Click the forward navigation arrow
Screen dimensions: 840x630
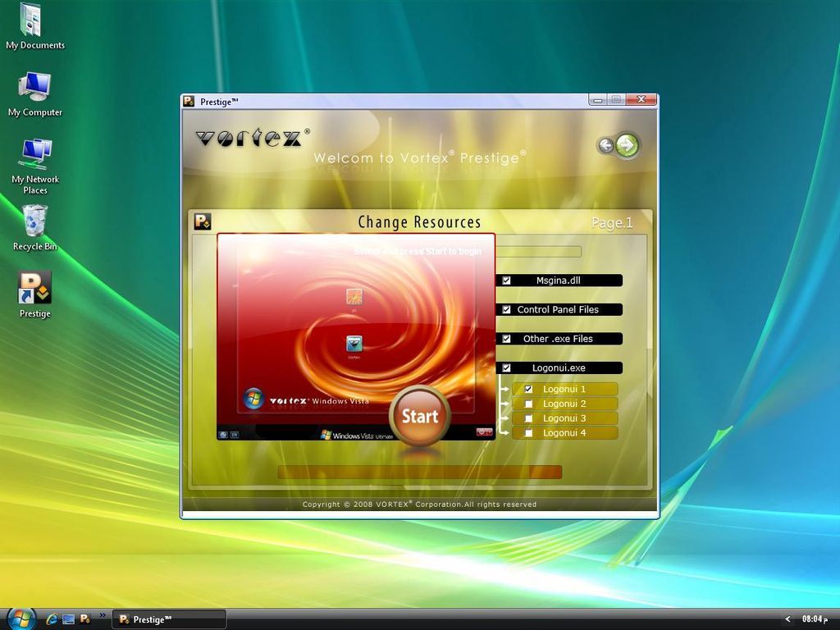click(627, 144)
